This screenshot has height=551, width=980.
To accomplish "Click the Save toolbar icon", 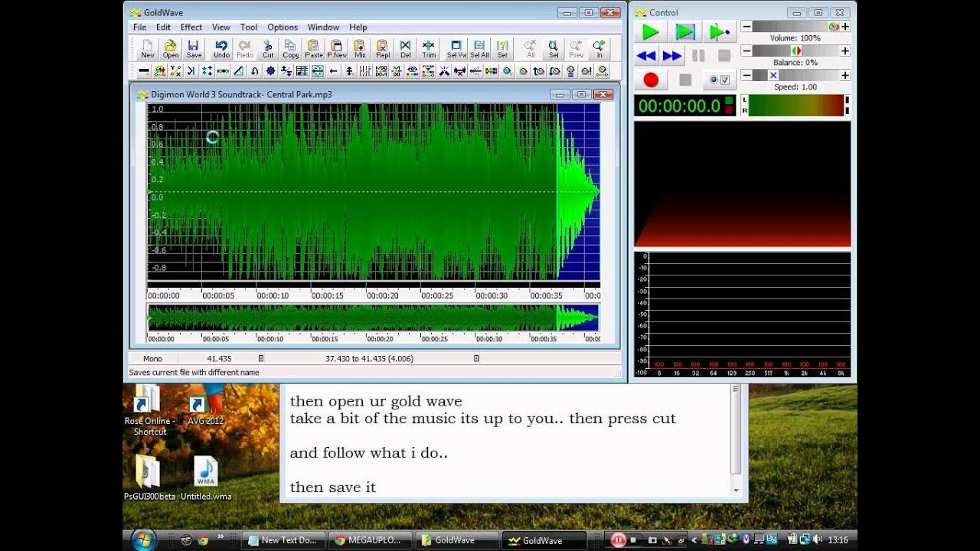I will tap(194, 49).
